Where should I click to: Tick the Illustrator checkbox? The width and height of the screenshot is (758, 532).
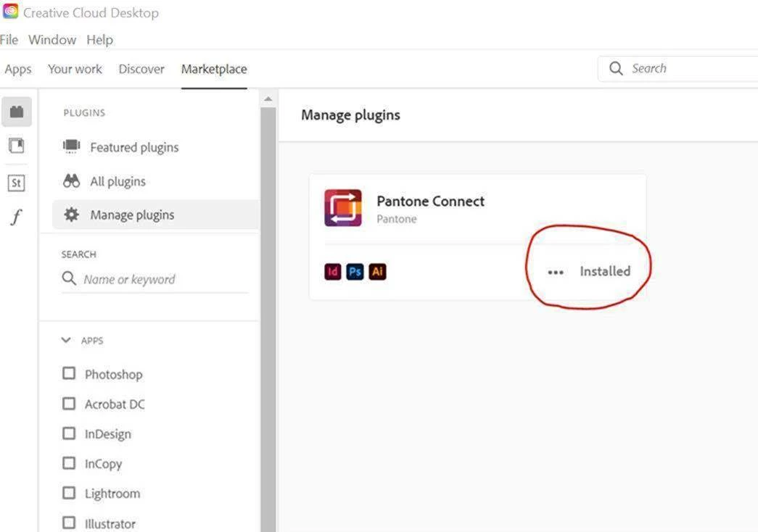click(69, 523)
